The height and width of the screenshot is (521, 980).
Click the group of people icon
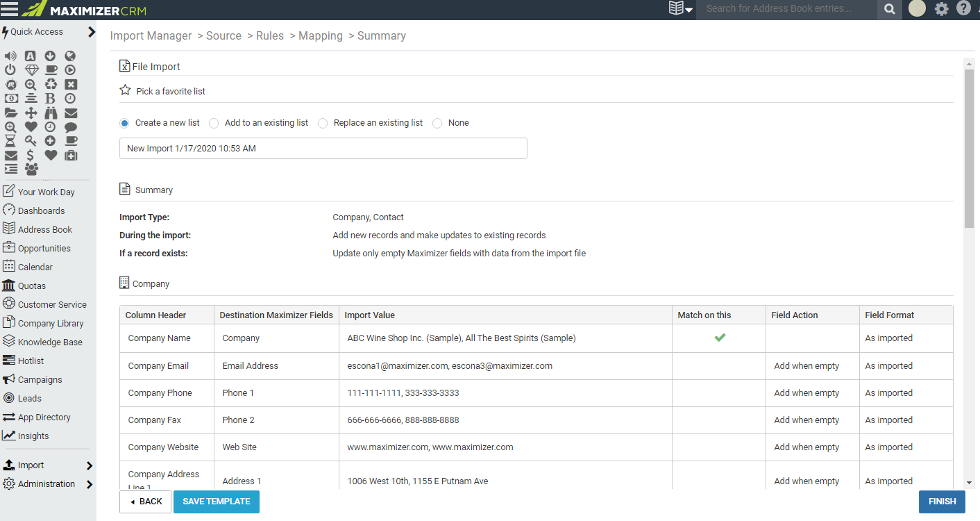tap(31, 169)
